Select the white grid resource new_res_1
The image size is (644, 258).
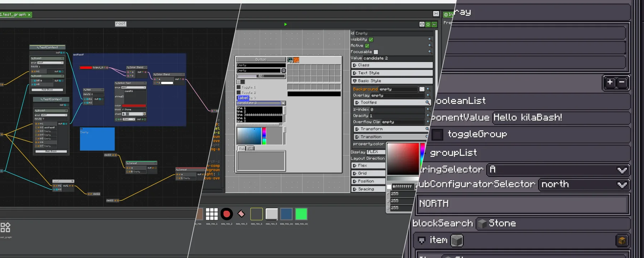(x=211, y=214)
